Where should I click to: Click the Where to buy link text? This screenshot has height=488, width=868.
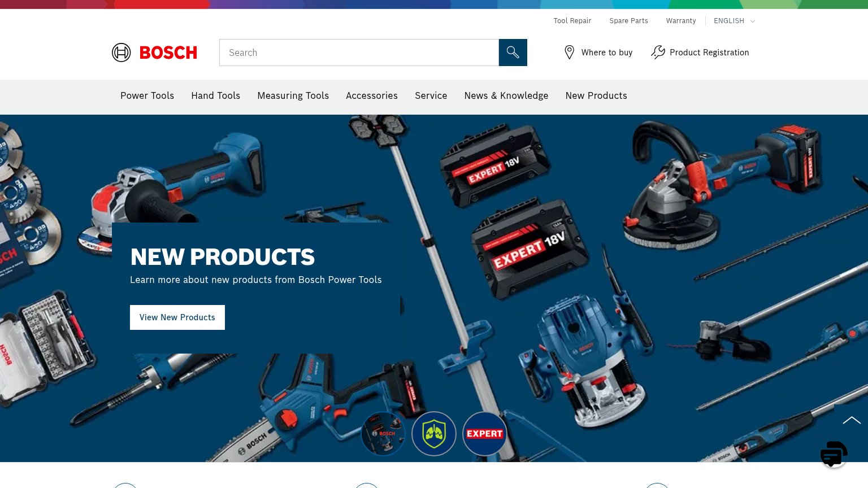(607, 53)
